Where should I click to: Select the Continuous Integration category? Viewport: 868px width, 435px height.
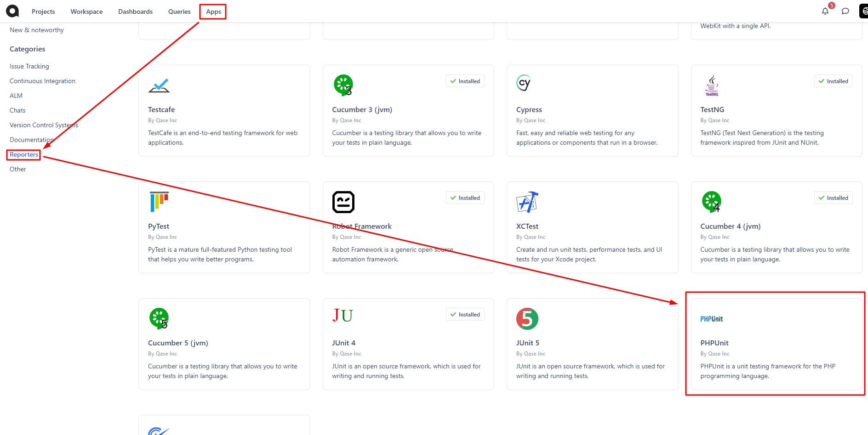42,81
